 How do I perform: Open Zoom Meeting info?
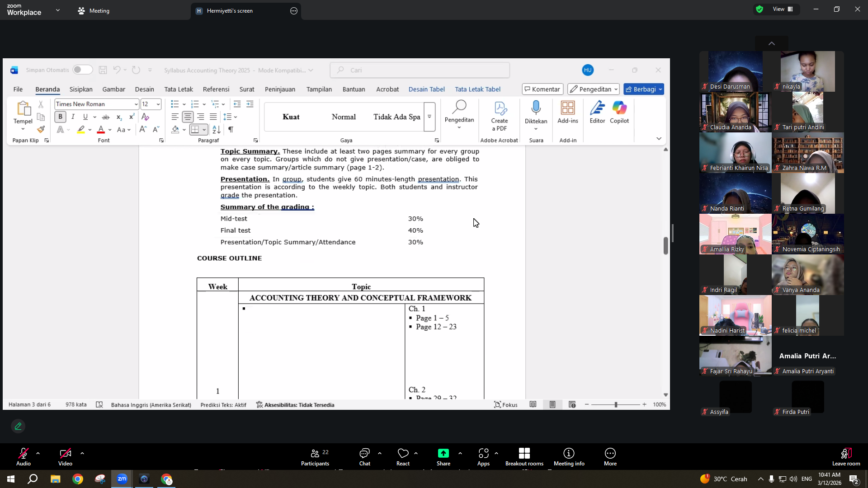(x=569, y=457)
